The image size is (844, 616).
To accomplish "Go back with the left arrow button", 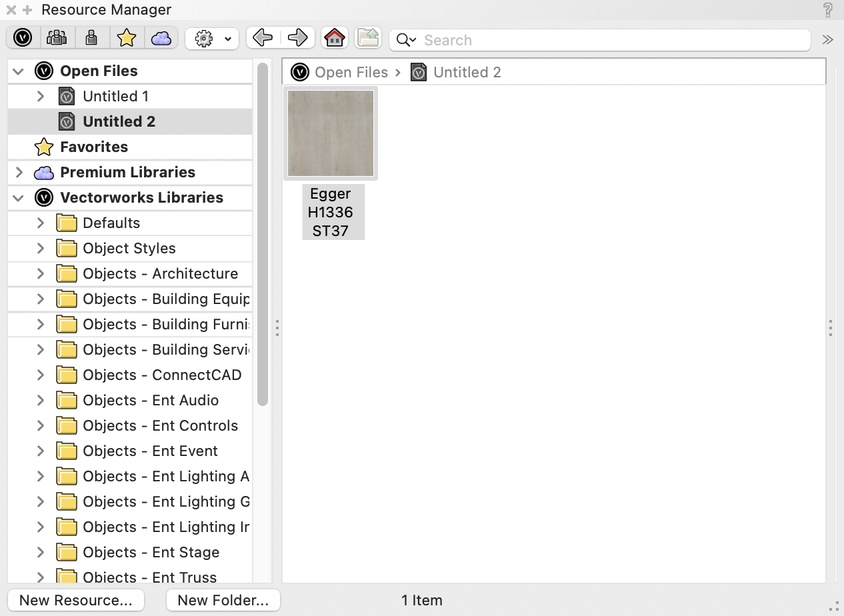I will pyautogui.click(x=263, y=38).
